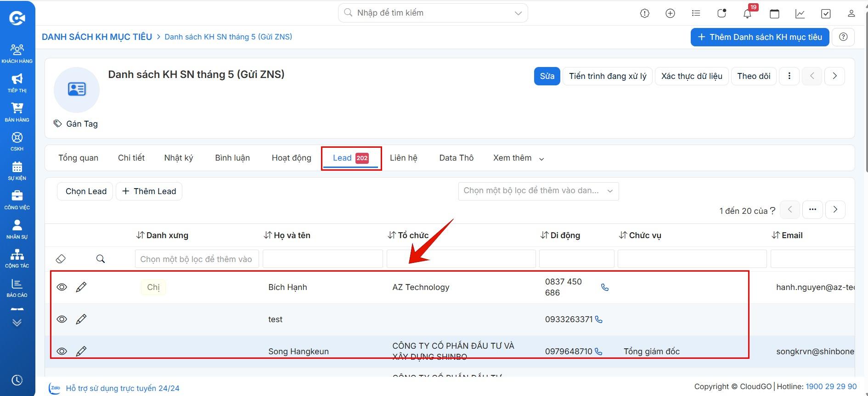Open the Cộng tác collaboration module
Viewport: 868px width, 396px height.
tap(17, 258)
